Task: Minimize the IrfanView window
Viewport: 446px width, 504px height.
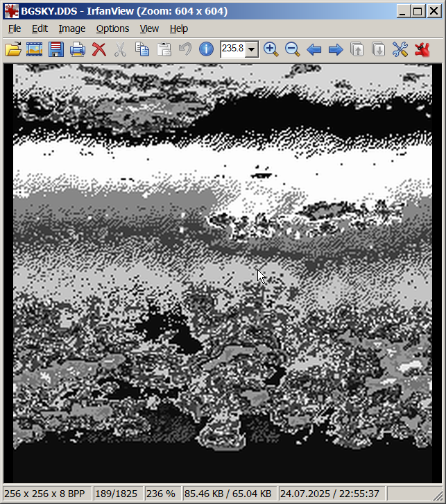Action: (x=403, y=11)
